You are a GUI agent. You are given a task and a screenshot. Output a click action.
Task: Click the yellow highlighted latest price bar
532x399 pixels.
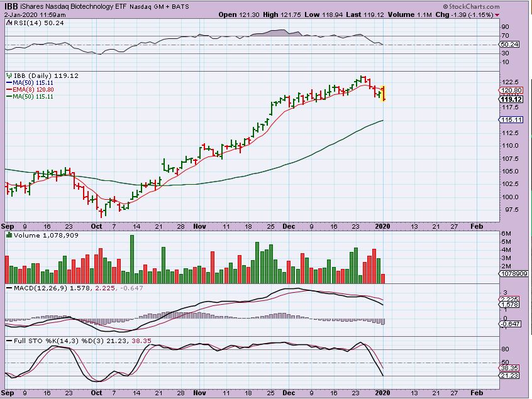tap(384, 93)
